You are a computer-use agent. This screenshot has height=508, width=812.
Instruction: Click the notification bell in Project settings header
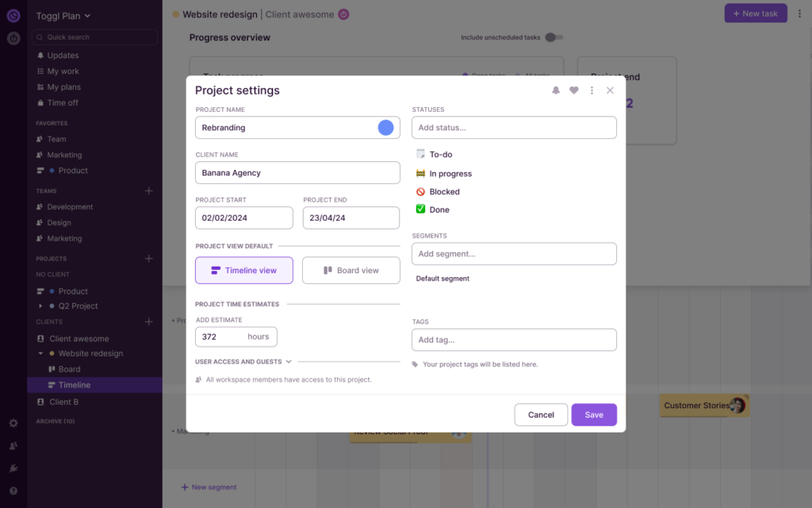pos(556,90)
